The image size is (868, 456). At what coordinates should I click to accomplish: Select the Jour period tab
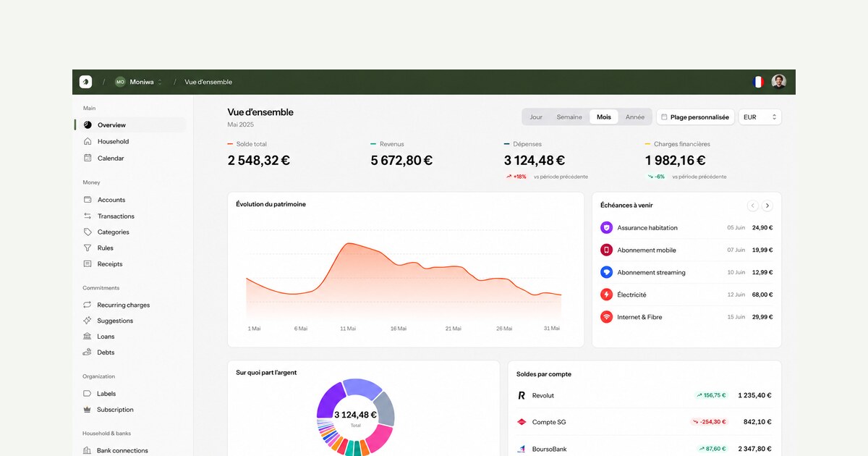click(x=536, y=117)
